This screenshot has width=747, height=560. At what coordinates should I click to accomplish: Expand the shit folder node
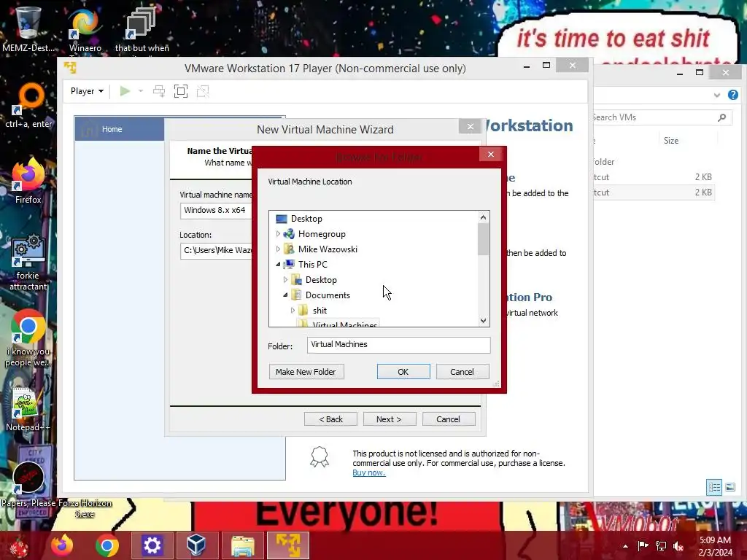pos(293,310)
